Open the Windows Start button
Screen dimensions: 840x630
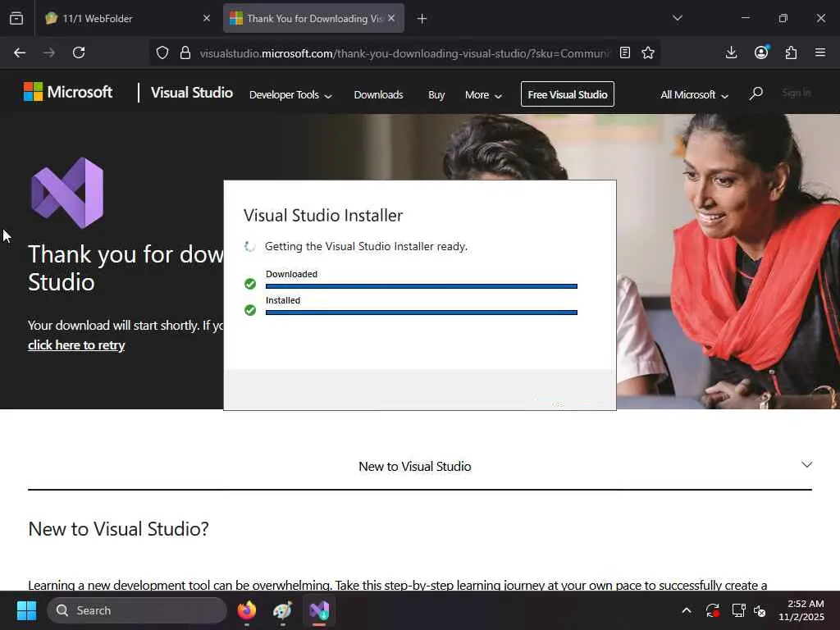26,610
